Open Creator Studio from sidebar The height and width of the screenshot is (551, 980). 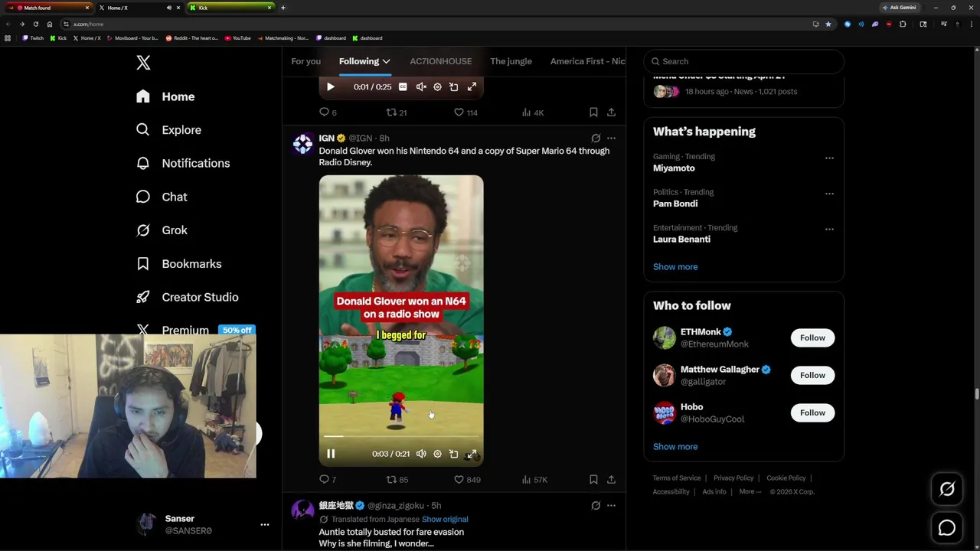pos(187,297)
